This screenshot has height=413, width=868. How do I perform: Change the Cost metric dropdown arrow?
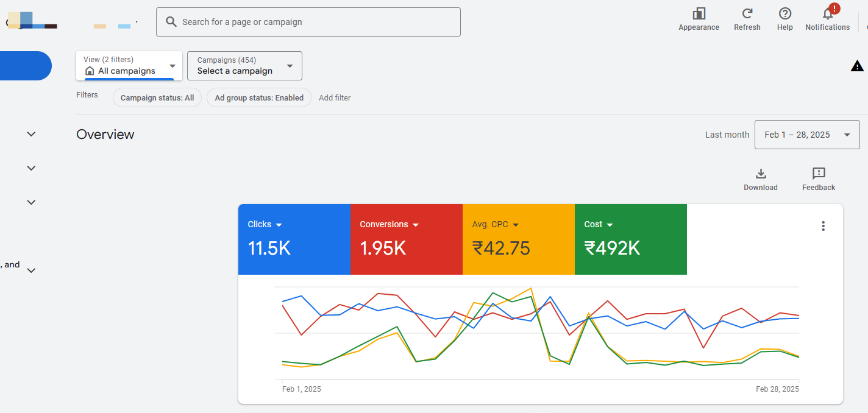tap(610, 225)
